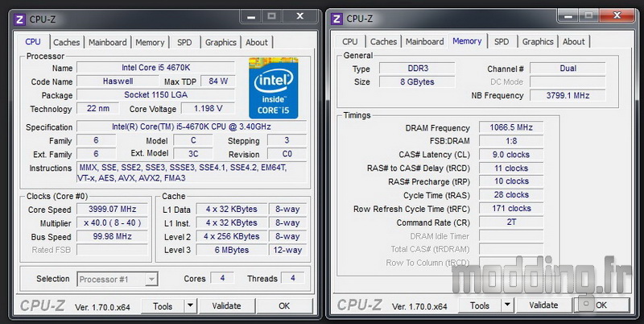The width and height of the screenshot is (644, 324).
Task: Click Tools button in right CPU-Z window
Action: [x=480, y=305]
